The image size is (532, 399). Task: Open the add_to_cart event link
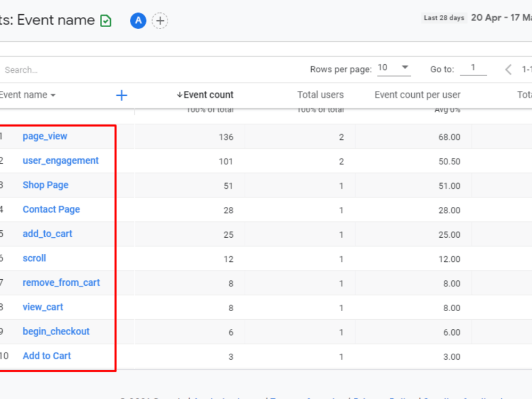[47, 234]
